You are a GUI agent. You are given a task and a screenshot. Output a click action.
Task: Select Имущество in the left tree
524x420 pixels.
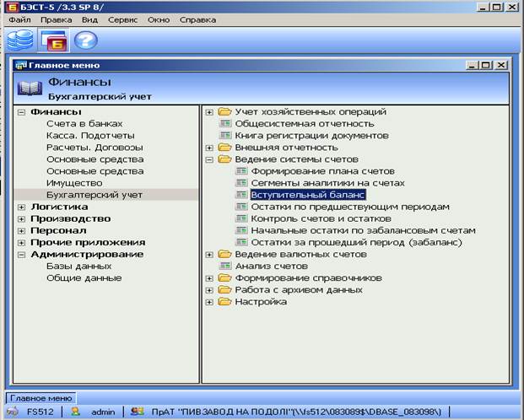[74, 183]
